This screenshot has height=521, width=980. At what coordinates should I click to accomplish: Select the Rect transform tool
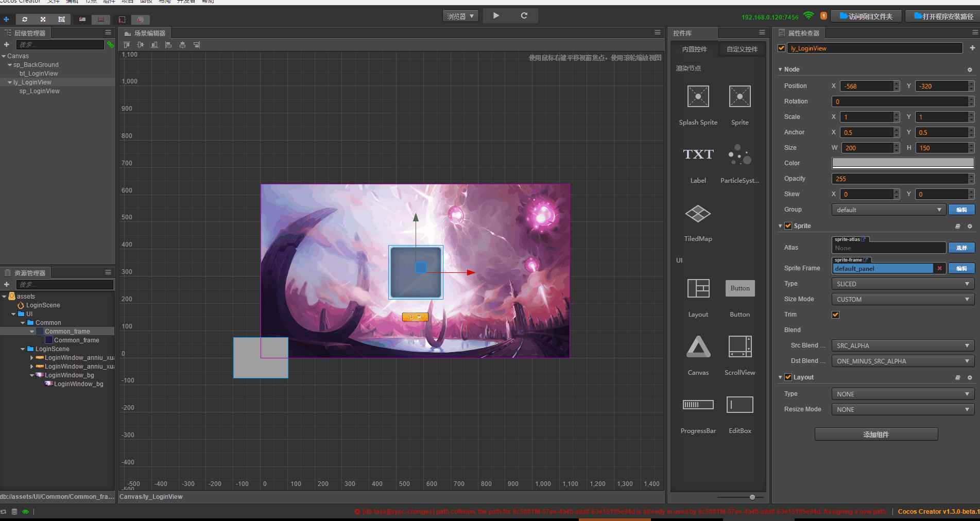point(62,19)
